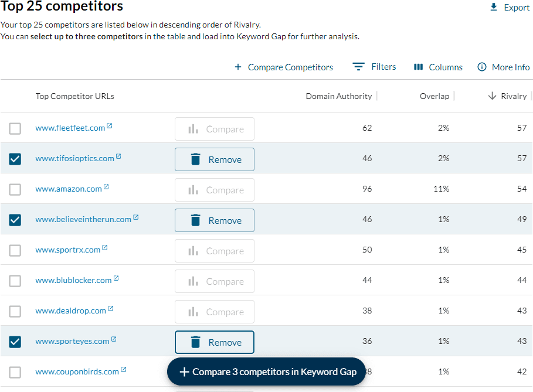Sort by the Rivalry column arrow
The width and height of the screenshot is (533, 392).
(x=492, y=96)
